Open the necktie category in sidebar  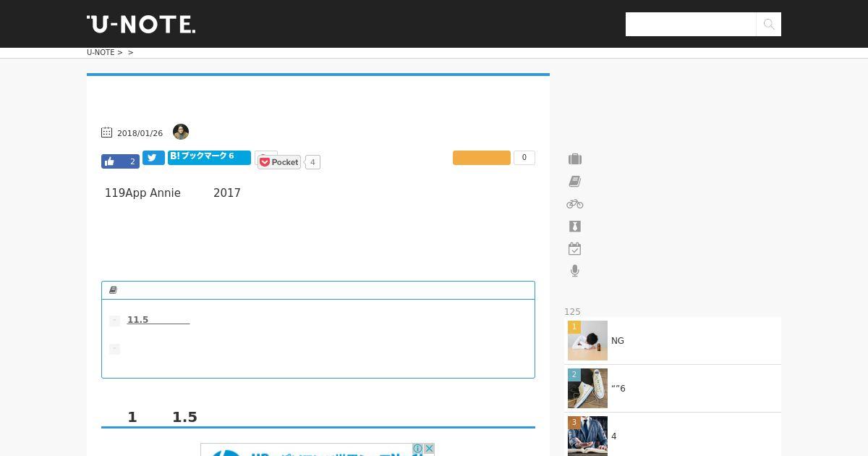point(575,227)
